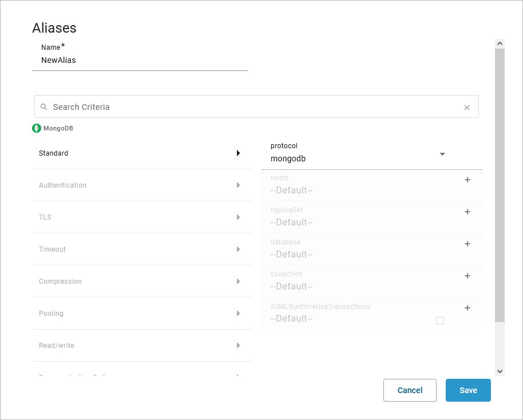The height and width of the screenshot is (420, 523).
Task: Click the Cancel button
Action: [x=410, y=390]
